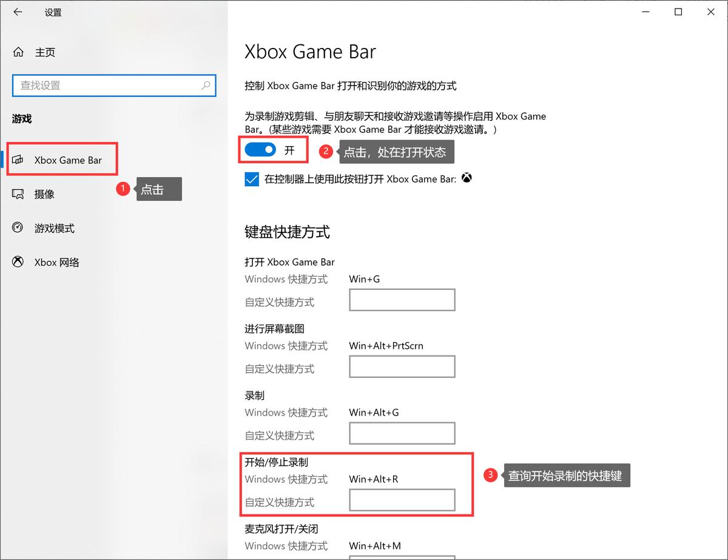Click the back arrow in Settings
Screen dimensions: 728x560
click(x=17, y=12)
